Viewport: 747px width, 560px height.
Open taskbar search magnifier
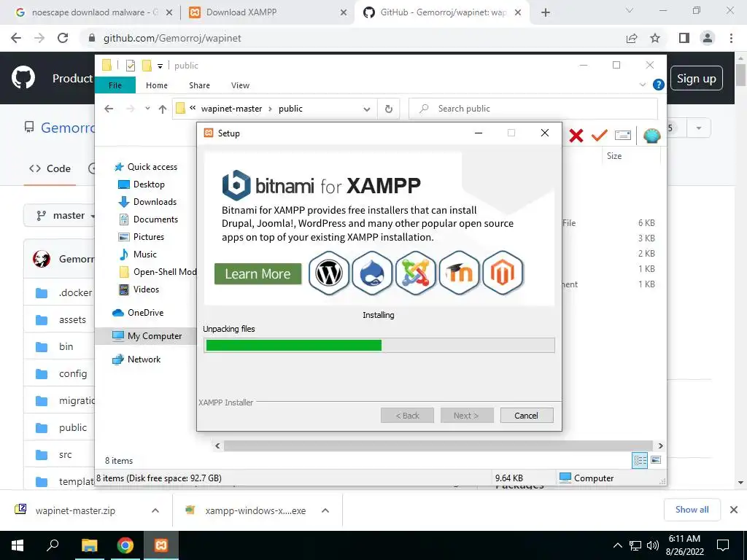tap(53, 545)
